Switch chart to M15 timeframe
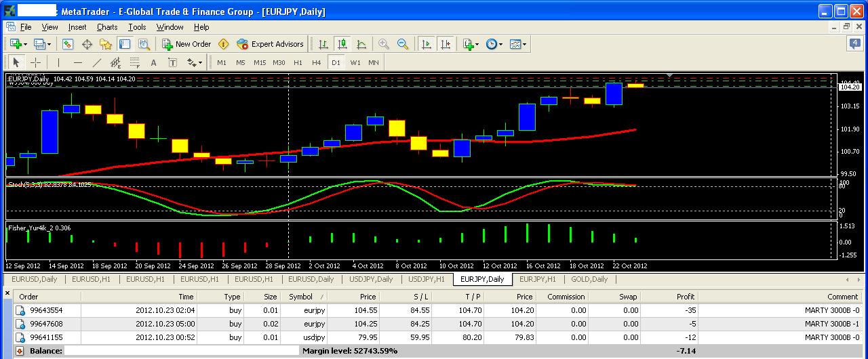868x359 pixels. pos(260,62)
